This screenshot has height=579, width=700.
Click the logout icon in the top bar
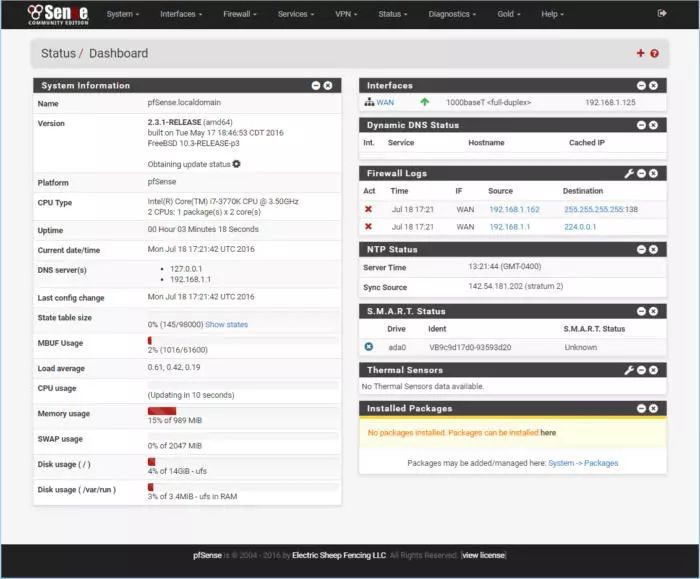(662, 13)
